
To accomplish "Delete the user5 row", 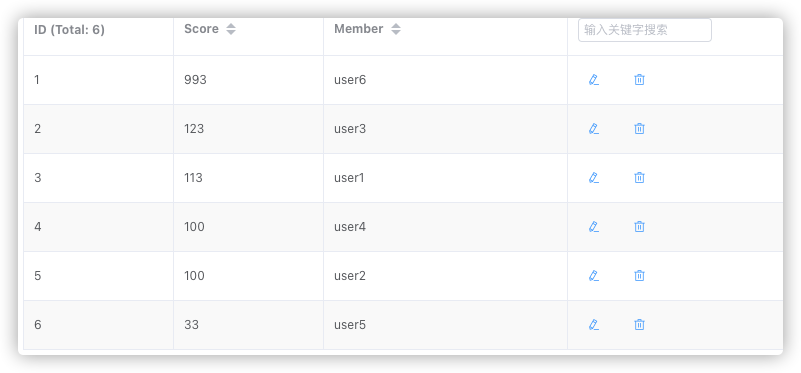I will point(639,325).
